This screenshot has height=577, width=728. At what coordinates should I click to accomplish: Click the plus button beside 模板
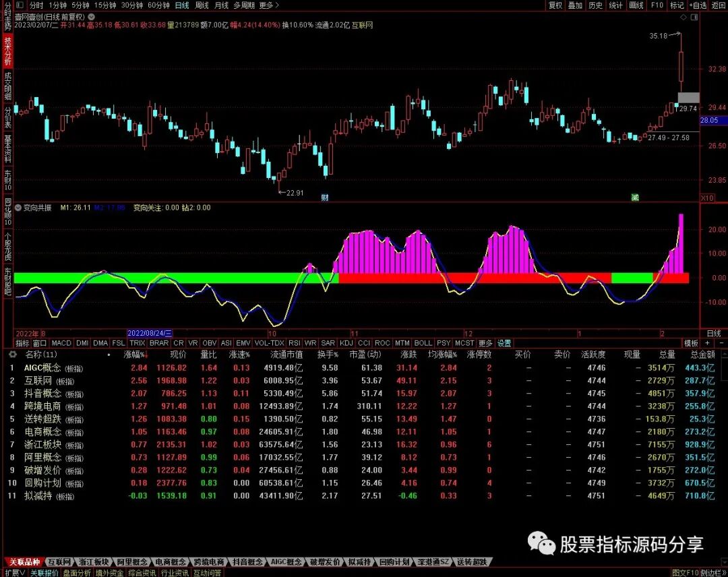tap(707, 343)
